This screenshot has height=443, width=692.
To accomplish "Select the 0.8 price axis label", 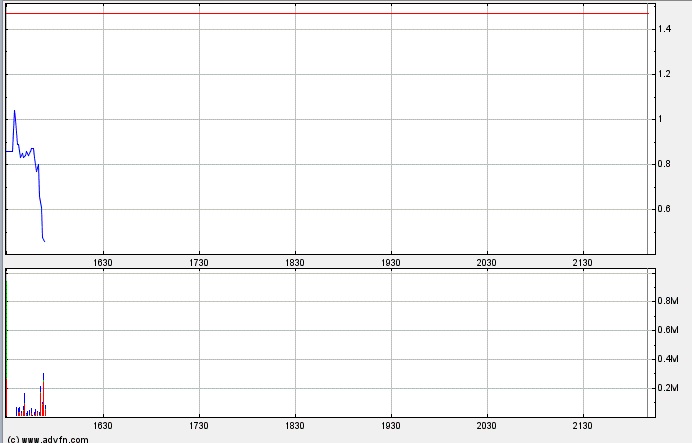I will [664, 165].
